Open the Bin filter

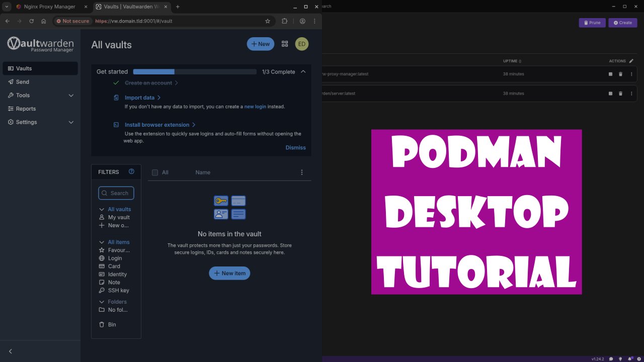coord(112,324)
